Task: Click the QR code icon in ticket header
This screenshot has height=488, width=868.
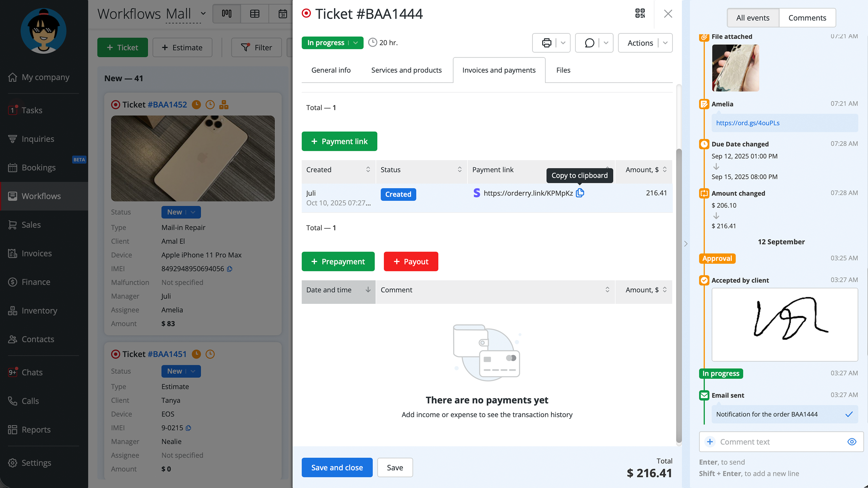Action: (640, 14)
